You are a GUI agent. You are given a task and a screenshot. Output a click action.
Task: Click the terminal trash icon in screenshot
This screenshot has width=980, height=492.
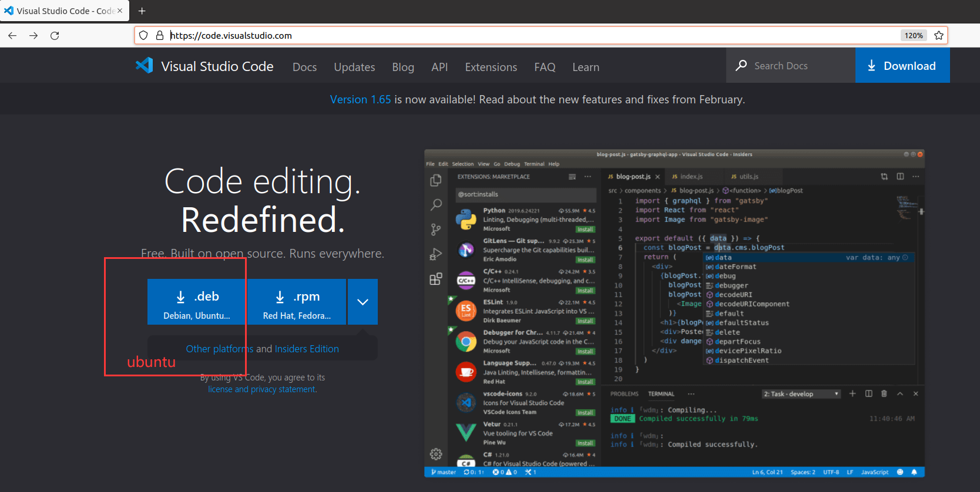(884, 393)
